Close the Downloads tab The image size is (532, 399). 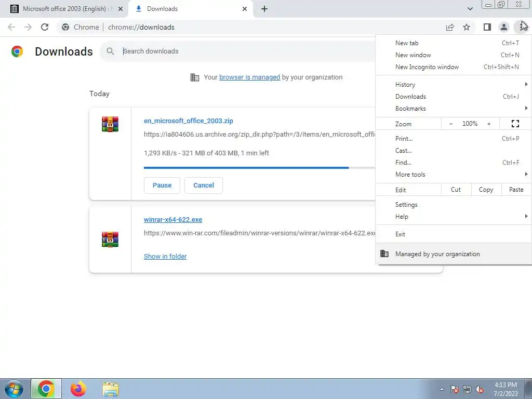(245, 9)
